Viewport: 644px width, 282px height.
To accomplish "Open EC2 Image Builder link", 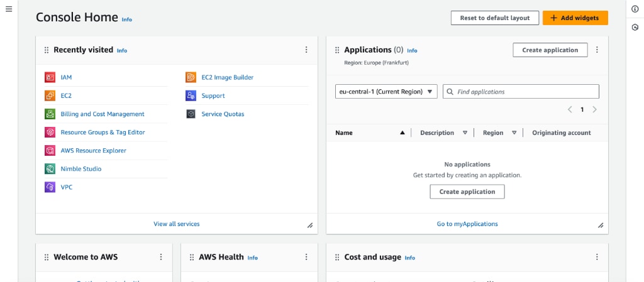I will click(x=228, y=77).
